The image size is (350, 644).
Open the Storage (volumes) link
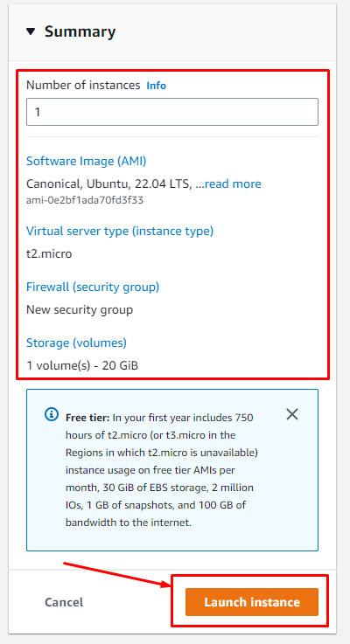(x=76, y=343)
